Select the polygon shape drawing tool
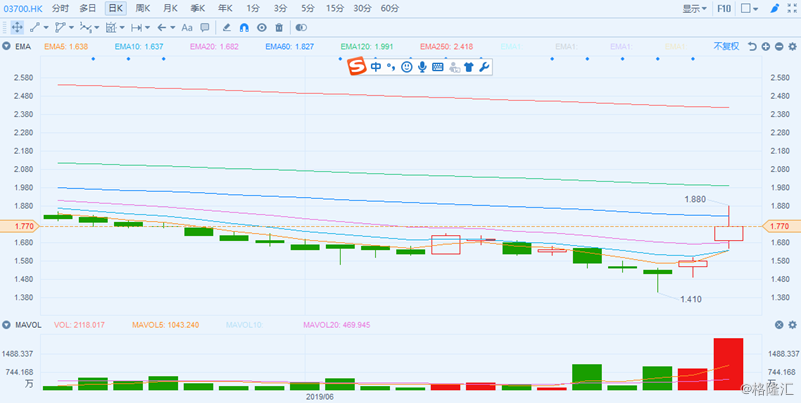 point(60,27)
